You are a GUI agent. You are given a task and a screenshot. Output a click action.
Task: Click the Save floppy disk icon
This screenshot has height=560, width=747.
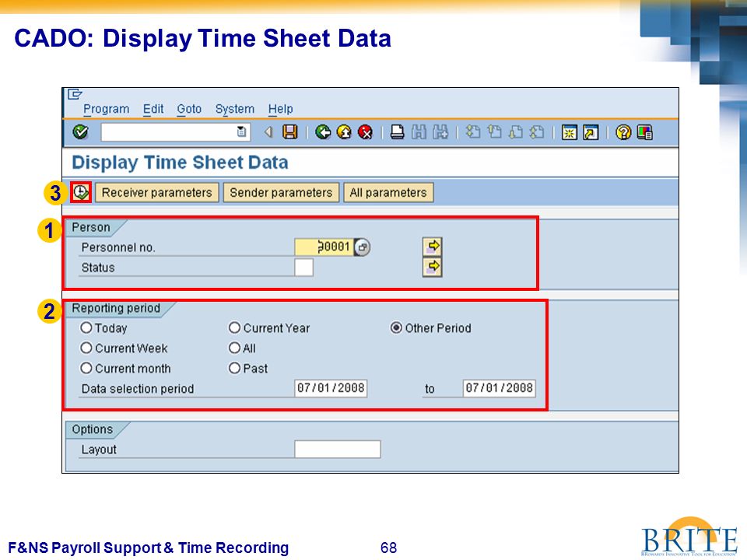pyautogui.click(x=289, y=132)
